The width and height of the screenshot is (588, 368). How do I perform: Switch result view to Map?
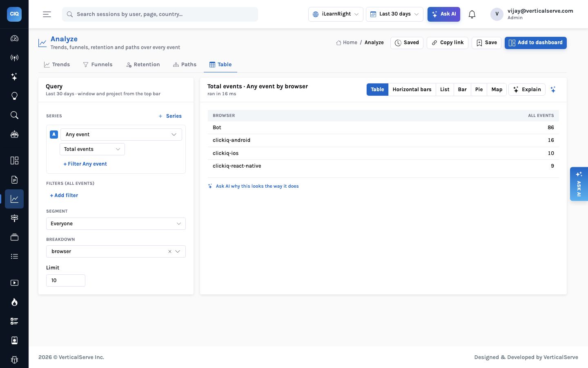[497, 90]
